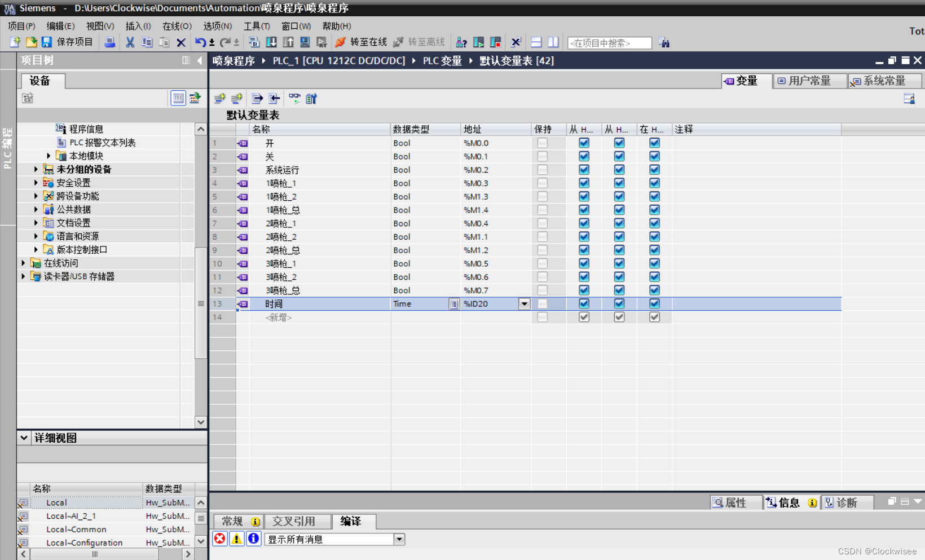Click the copy icon in main toolbar
The height and width of the screenshot is (560, 925).
[147, 42]
